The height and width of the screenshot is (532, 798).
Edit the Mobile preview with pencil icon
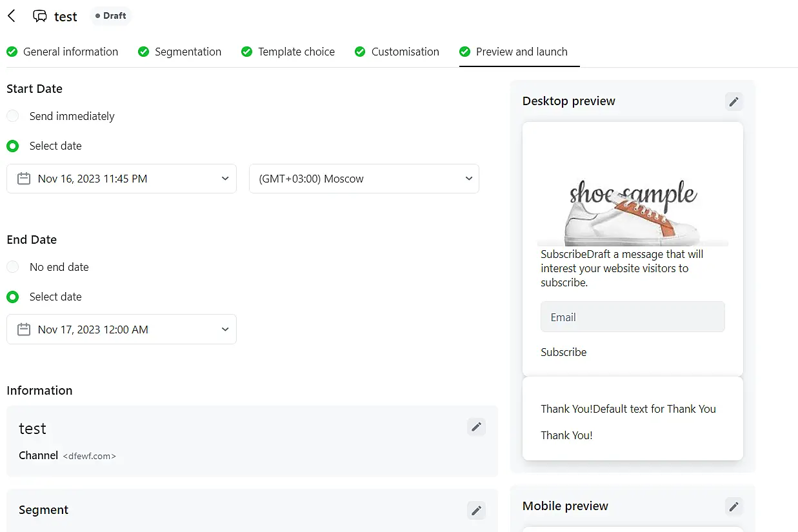click(x=733, y=506)
